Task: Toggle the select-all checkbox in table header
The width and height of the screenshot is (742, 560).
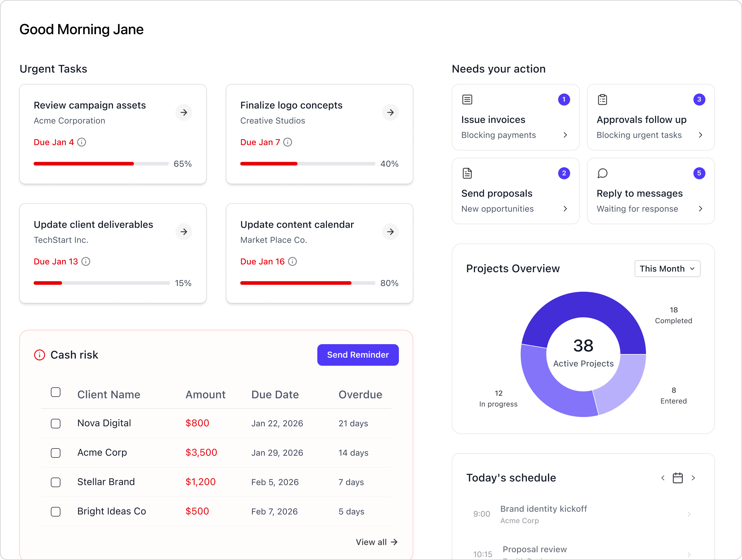Action: tap(56, 392)
